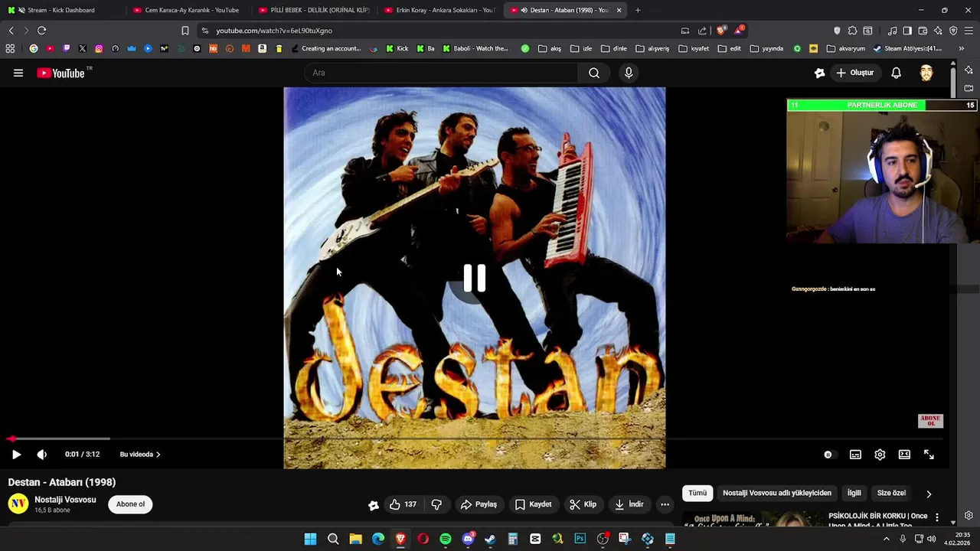Click the address bar URL
980x551 pixels.
273,31
